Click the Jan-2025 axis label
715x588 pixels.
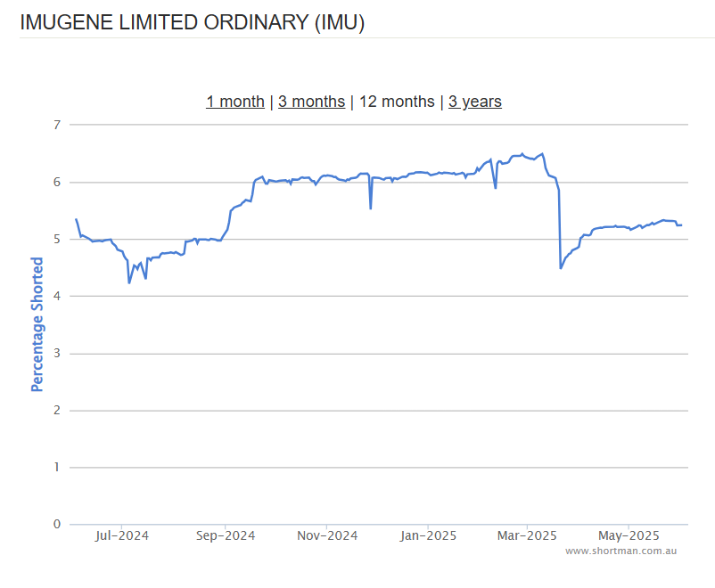pyautogui.click(x=428, y=535)
